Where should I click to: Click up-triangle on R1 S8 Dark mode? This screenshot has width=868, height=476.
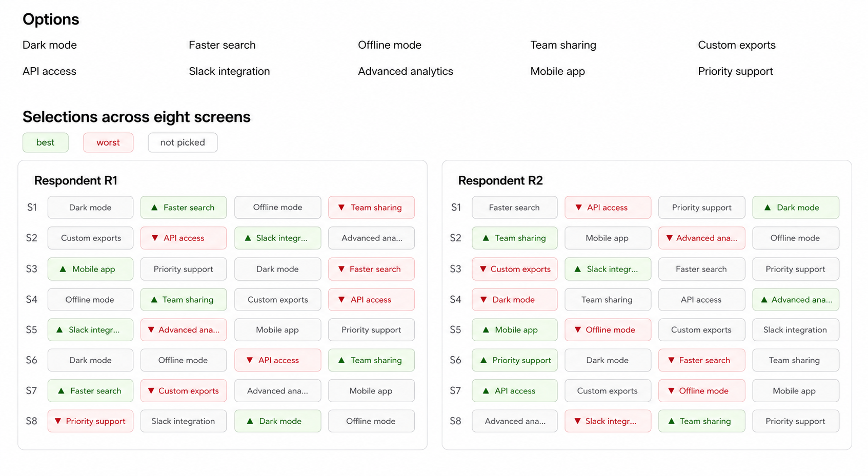pos(250,421)
